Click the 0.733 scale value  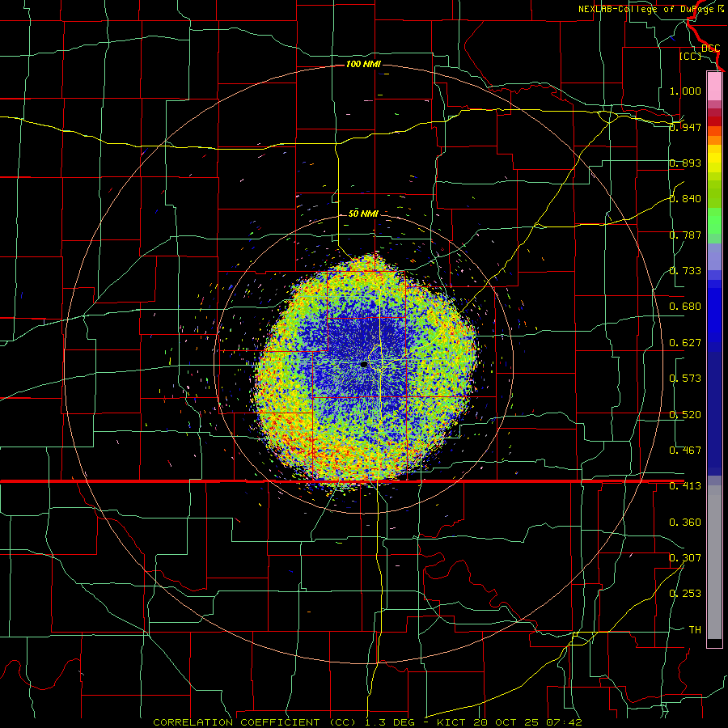(x=685, y=271)
